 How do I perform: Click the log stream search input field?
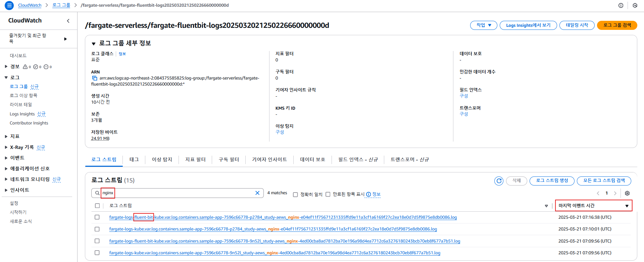177,193
